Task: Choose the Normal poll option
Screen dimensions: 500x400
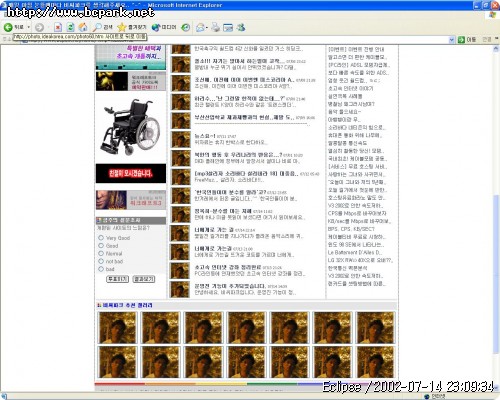Action: [101, 253]
